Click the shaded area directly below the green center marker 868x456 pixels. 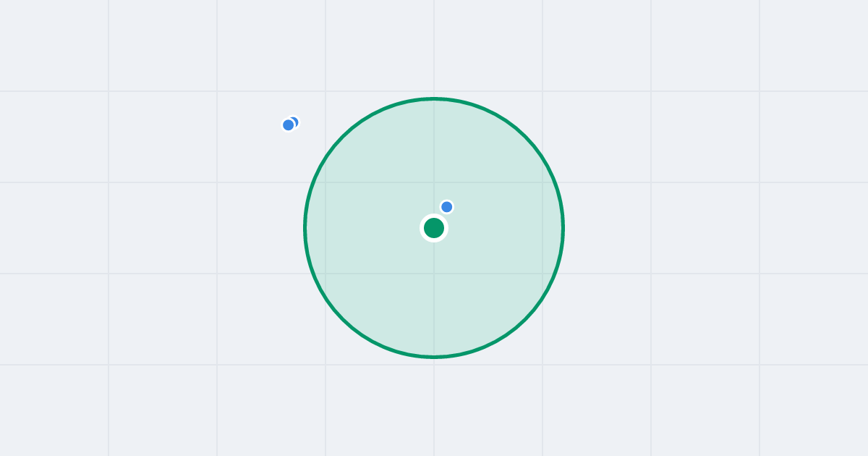(x=434, y=297)
